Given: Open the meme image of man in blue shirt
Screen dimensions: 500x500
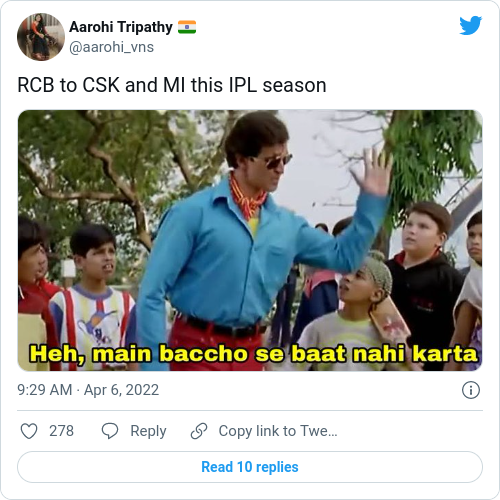Looking at the screenshot, I should (250, 240).
